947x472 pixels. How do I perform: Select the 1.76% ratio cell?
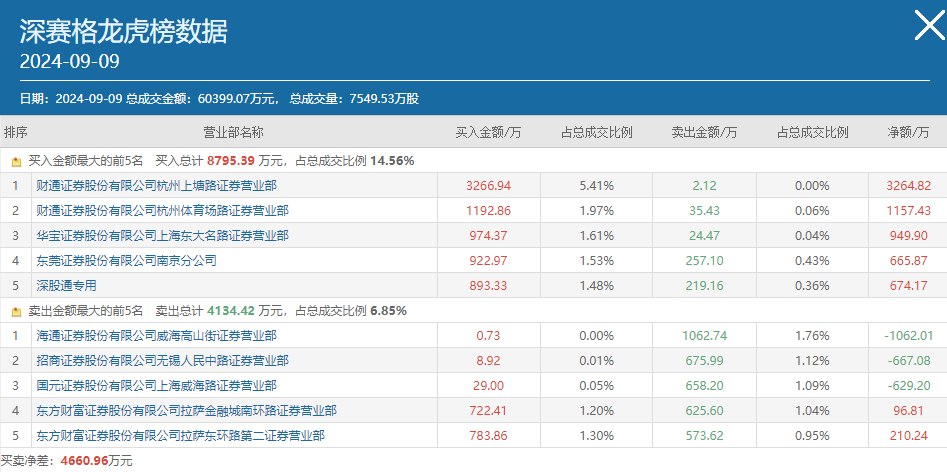pos(812,336)
